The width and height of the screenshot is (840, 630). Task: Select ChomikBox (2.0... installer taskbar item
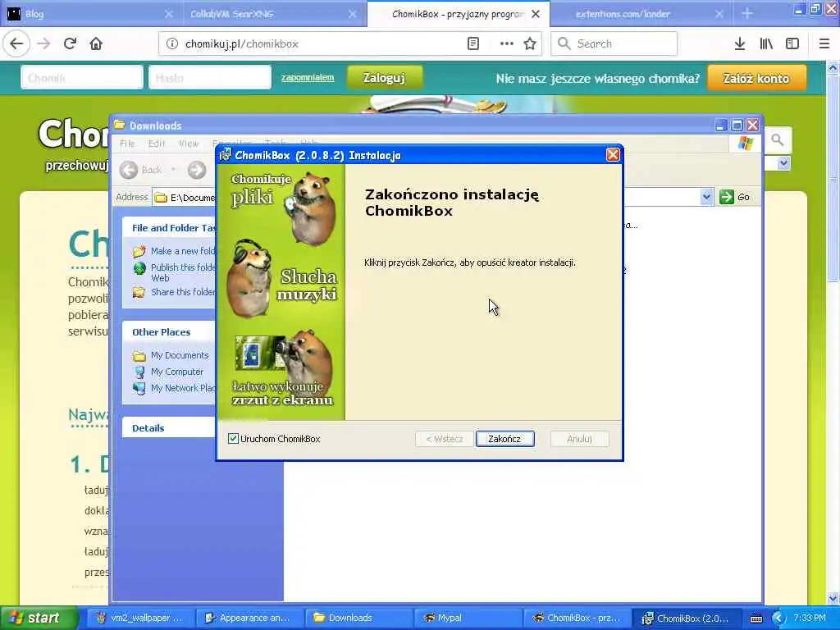(686, 619)
